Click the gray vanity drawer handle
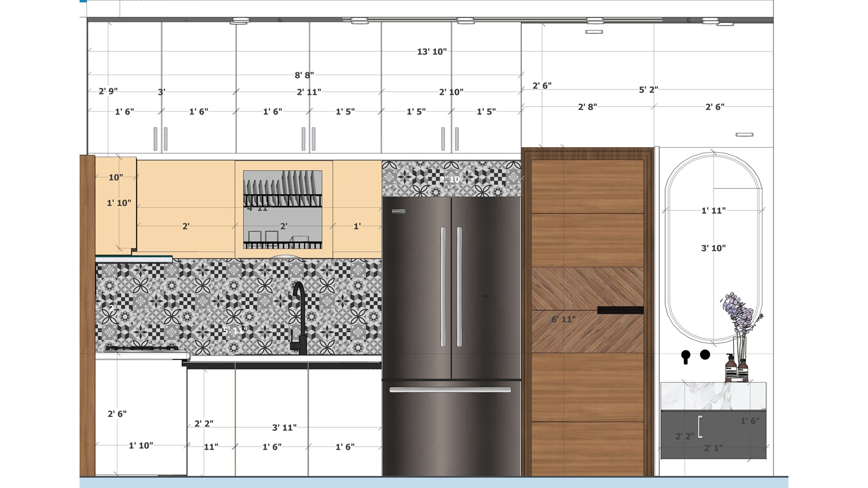The width and height of the screenshot is (868, 488). [700, 427]
